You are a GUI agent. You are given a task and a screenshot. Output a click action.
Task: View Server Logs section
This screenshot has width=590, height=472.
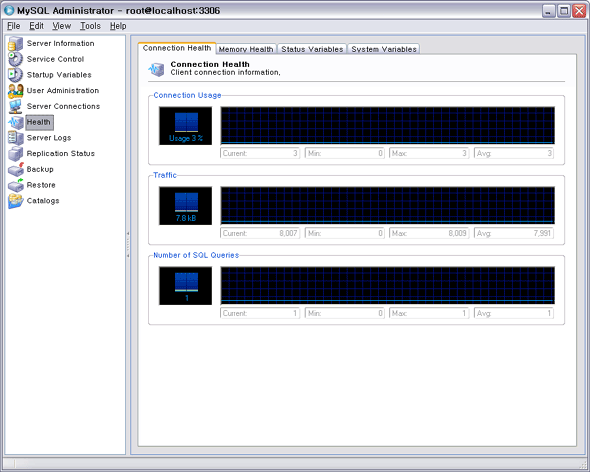[49, 138]
